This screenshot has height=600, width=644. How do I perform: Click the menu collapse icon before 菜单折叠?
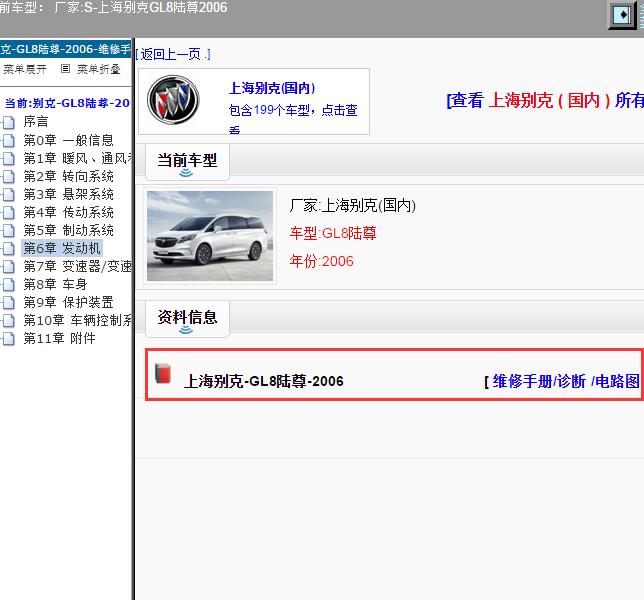click(65, 69)
